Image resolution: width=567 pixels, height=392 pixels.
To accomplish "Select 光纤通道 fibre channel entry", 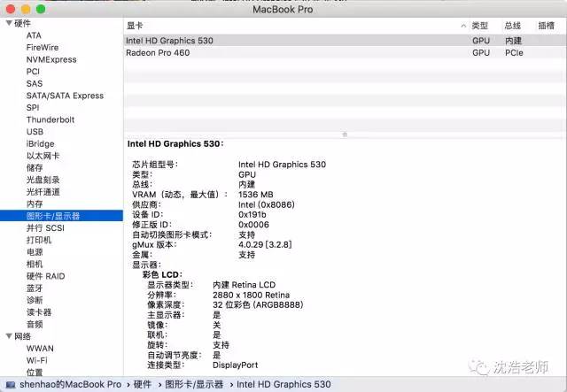I will tap(43, 192).
